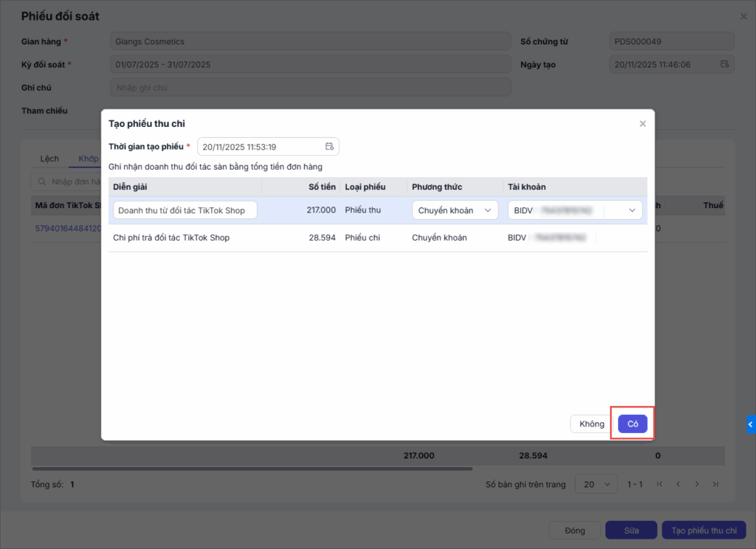The image size is (756, 549).
Task: Open records-per-page dropdown showing 20
Action: [596, 484]
